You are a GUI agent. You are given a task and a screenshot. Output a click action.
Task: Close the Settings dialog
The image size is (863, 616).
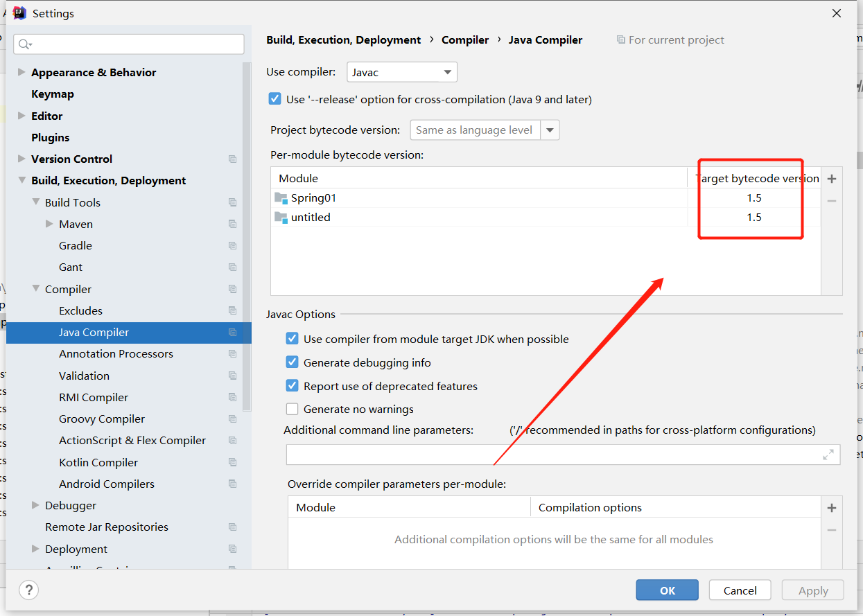click(x=837, y=13)
